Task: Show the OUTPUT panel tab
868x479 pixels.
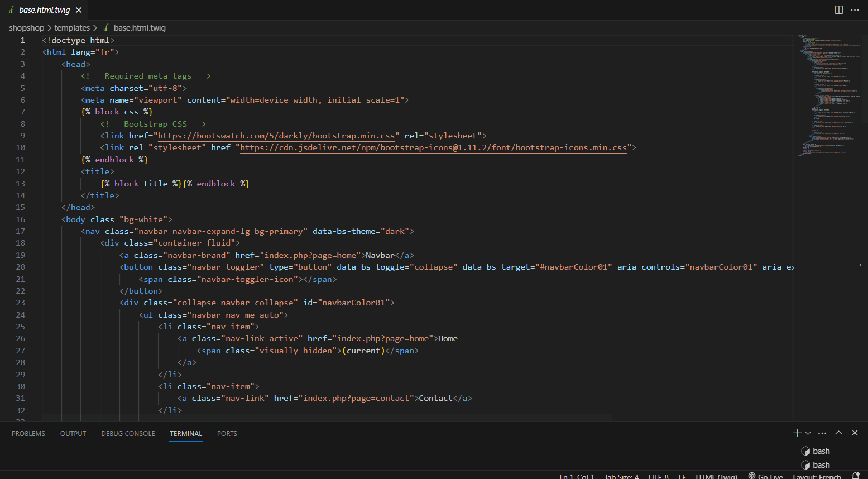Action: click(x=73, y=434)
